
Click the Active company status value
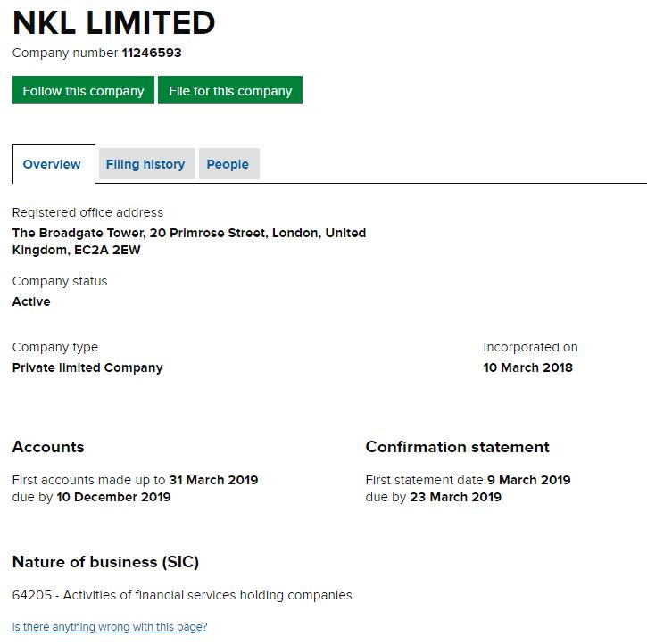(31, 301)
